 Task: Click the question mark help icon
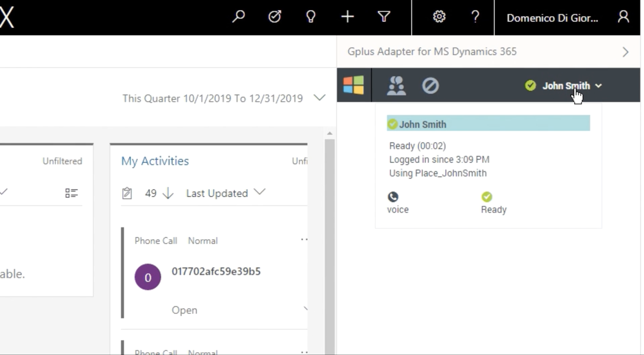[x=475, y=17]
